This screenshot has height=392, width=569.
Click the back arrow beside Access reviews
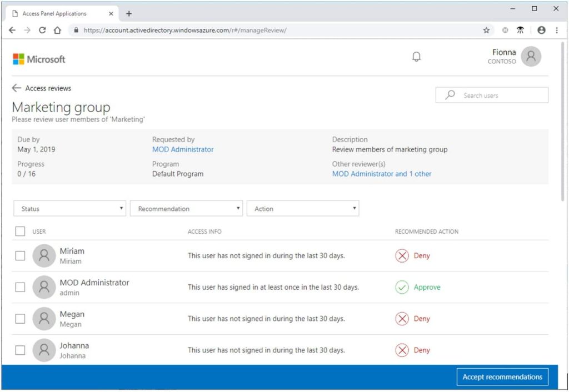point(16,88)
